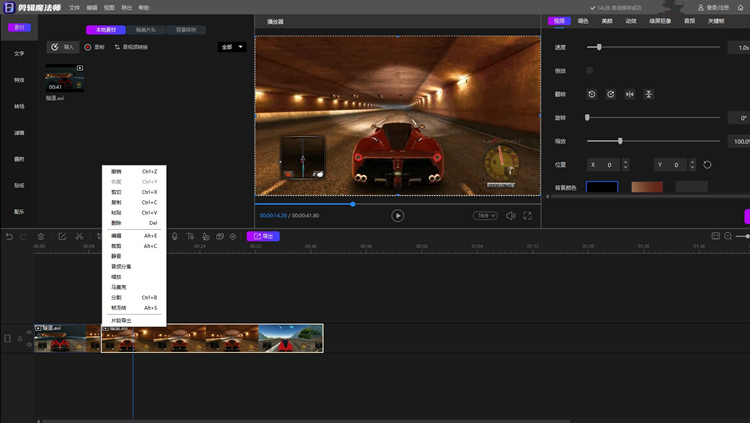
Task: Click the edit pencil icon in timeline toolbar
Action: pos(62,236)
